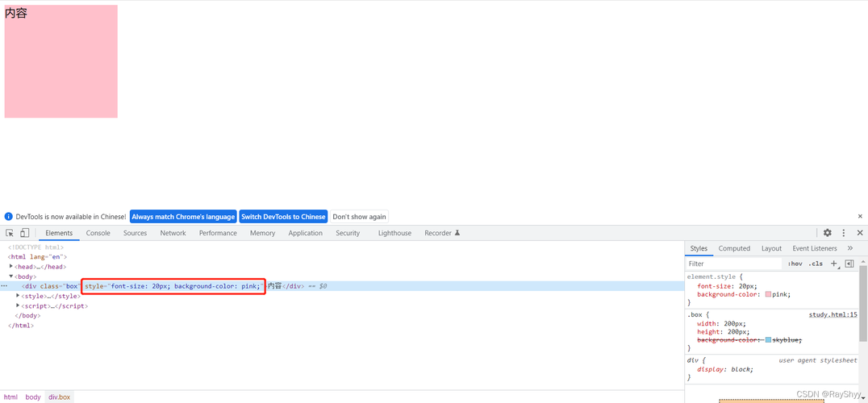The image size is (868, 403).
Task: Dismiss the language info bar
Action: coord(860,216)
